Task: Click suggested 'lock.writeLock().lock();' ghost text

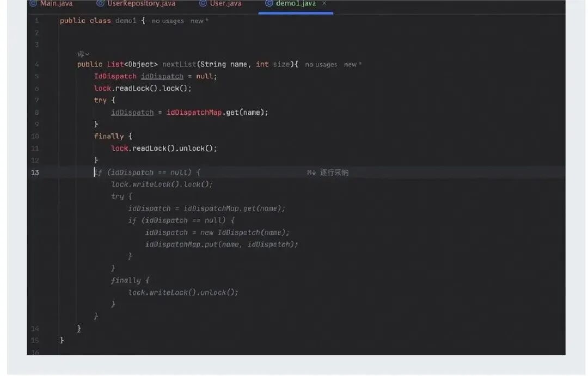Action: [x=162, y=184]
